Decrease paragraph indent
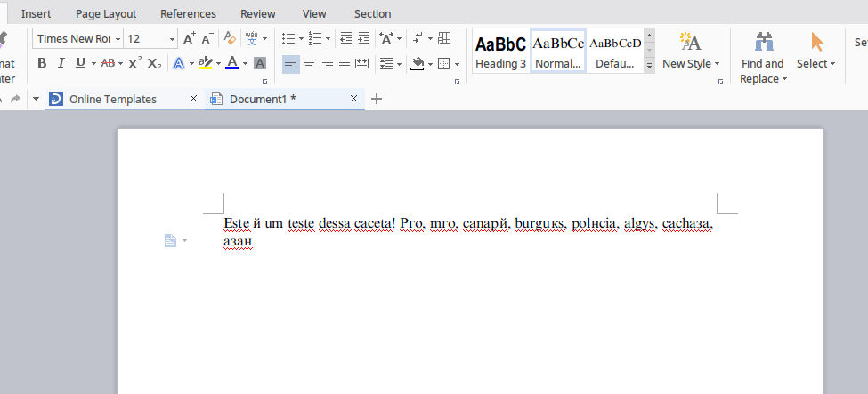The image size is (868, 394). 346,38
